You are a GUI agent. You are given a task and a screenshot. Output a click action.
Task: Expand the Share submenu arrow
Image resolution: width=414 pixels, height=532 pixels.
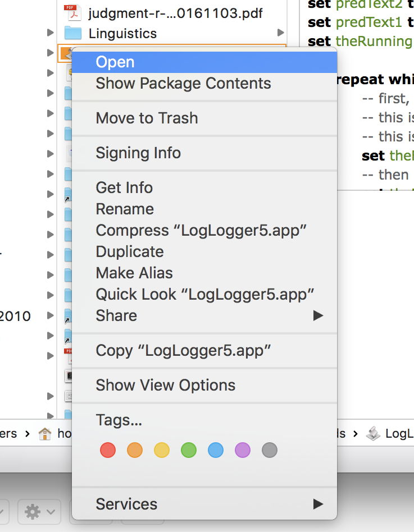click(x=318, y=315)
